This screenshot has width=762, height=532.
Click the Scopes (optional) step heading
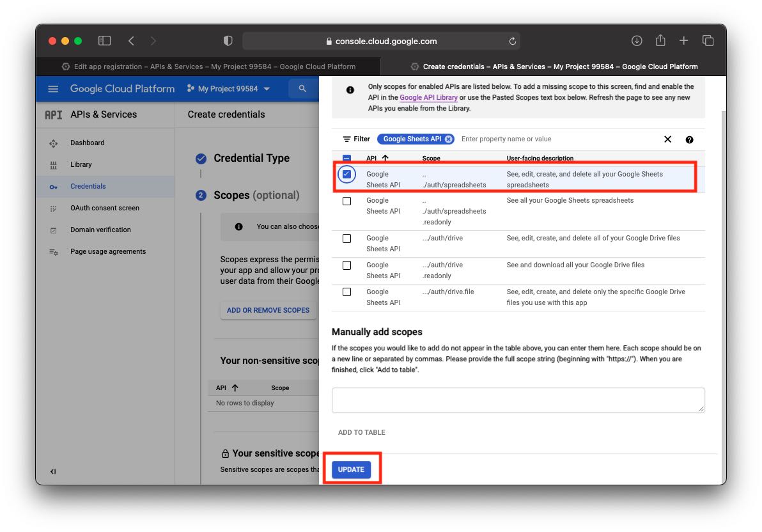256,195
